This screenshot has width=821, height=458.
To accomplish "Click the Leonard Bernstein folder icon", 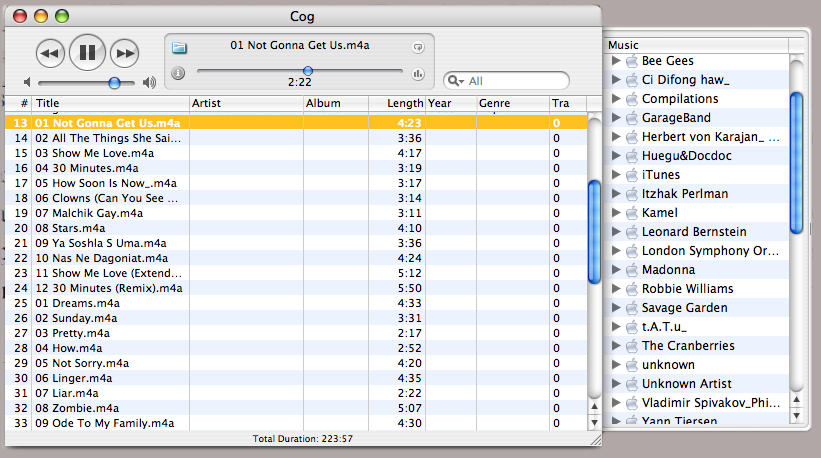I will tap(632, 232).
